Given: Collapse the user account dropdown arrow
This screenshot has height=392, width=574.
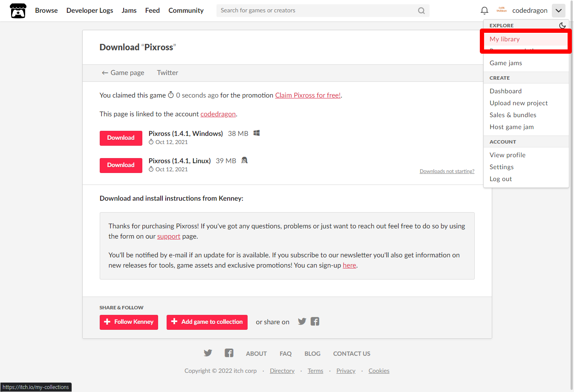Looking at the screenshot, I should click(x=559, y=11).
